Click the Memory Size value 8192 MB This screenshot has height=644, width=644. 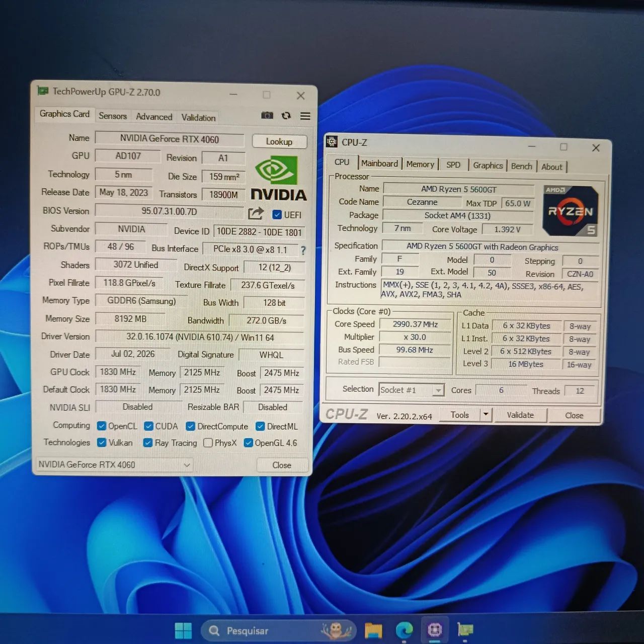click(x=130, y=319)
